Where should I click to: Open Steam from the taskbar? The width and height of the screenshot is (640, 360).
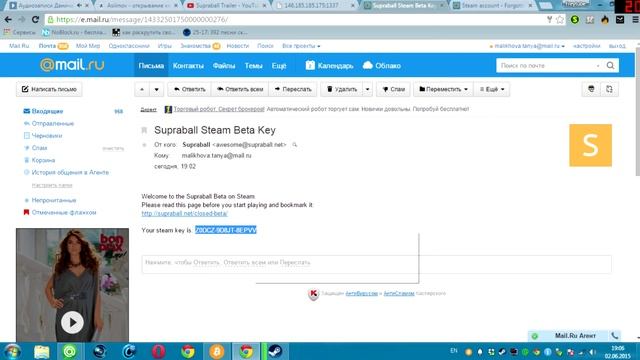coord(275,351)
